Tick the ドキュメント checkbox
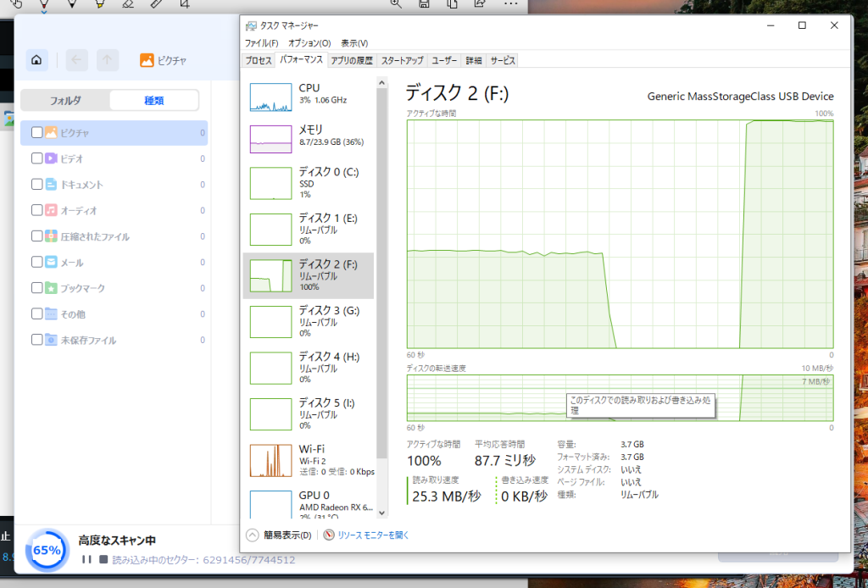 [x=37, y=184]
